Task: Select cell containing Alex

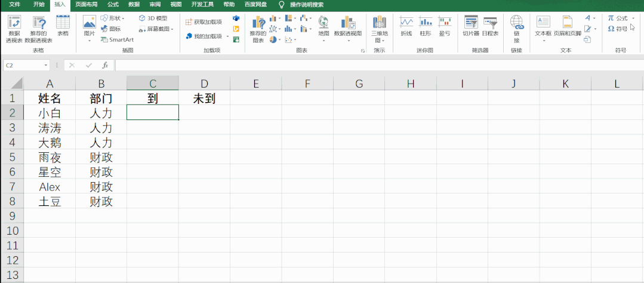Action: [50, 187]
